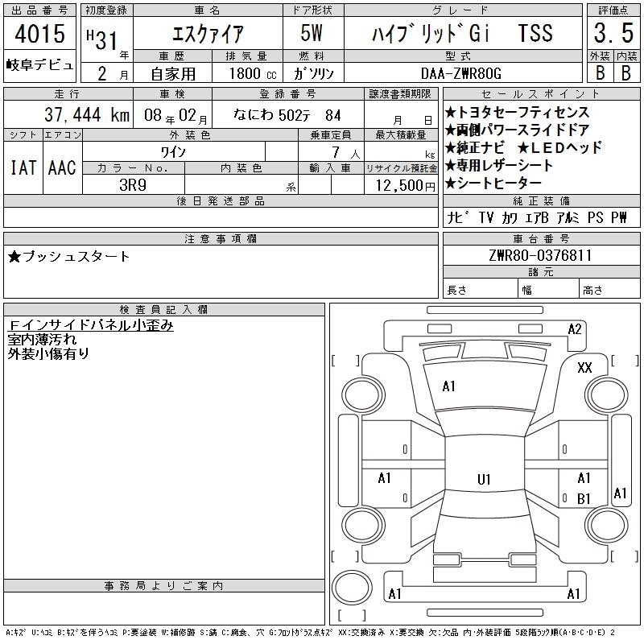The height and width of the screenshot is (644, 644).
Task: Select the A2 mark on the diagram
Action: (x=575, y=328)
